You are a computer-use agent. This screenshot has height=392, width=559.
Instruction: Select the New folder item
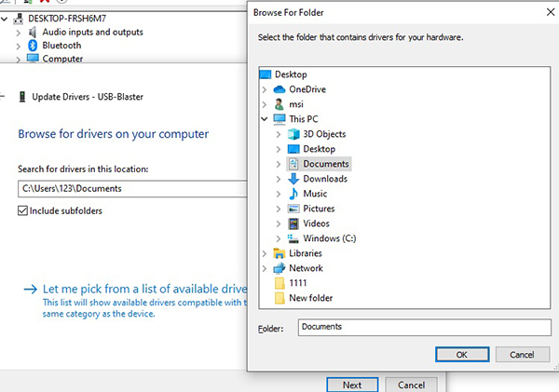310,298
